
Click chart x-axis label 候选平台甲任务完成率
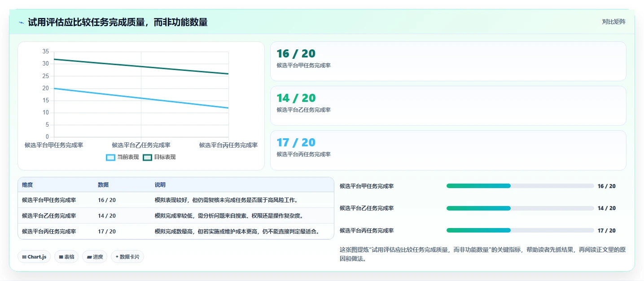(x=54, y=145)
